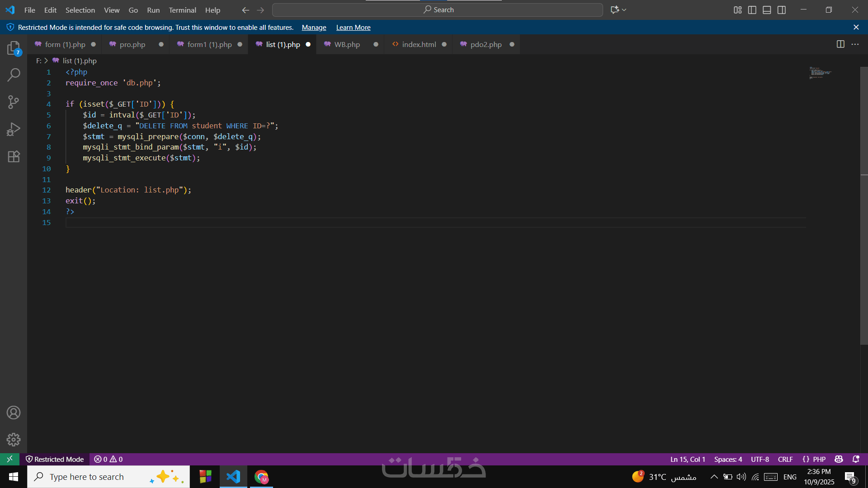The image size is (868, 488).
Task: Open the Explorer view in activity bar
Action: [14, 48]
